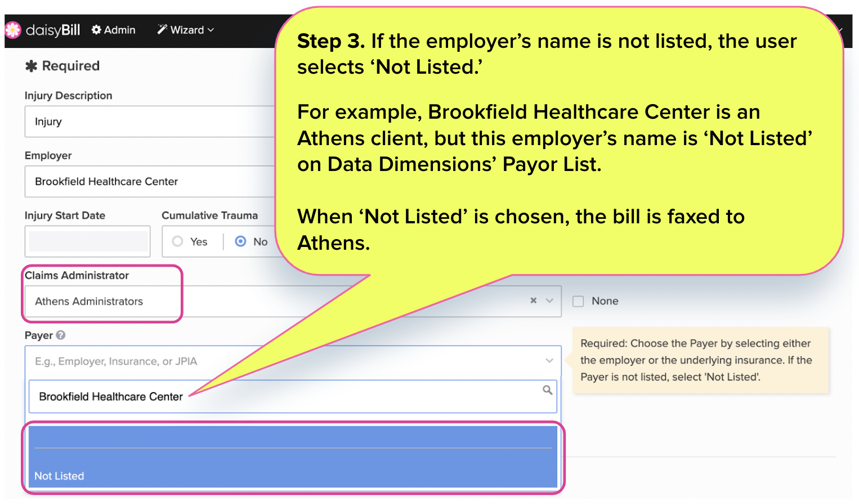Clear the Claims Administrator selection with the x icon
The width and height of the screenshot is (859, 504).
coord(534,300)
